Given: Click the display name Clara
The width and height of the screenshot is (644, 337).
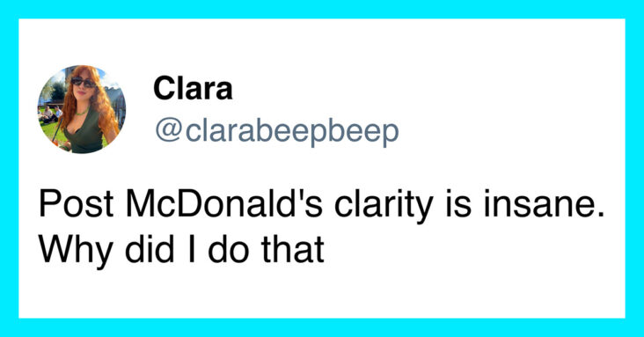Looking at the screenshot, I should pos(193,89).
